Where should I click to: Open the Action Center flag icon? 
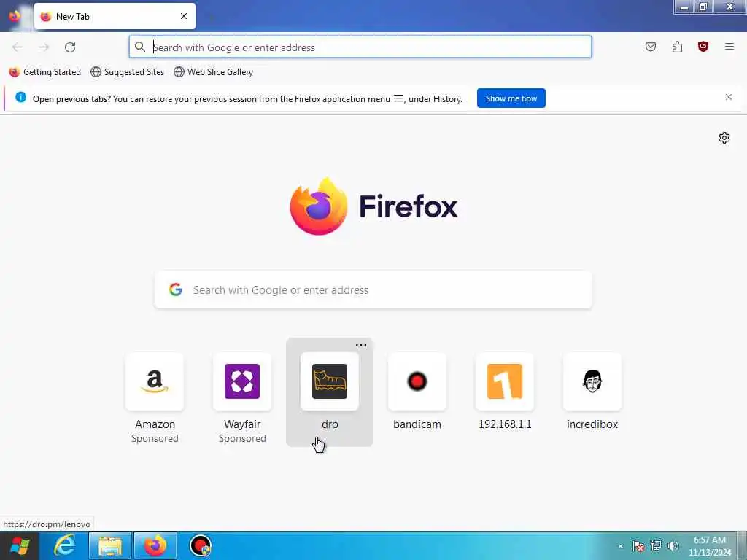638,546
